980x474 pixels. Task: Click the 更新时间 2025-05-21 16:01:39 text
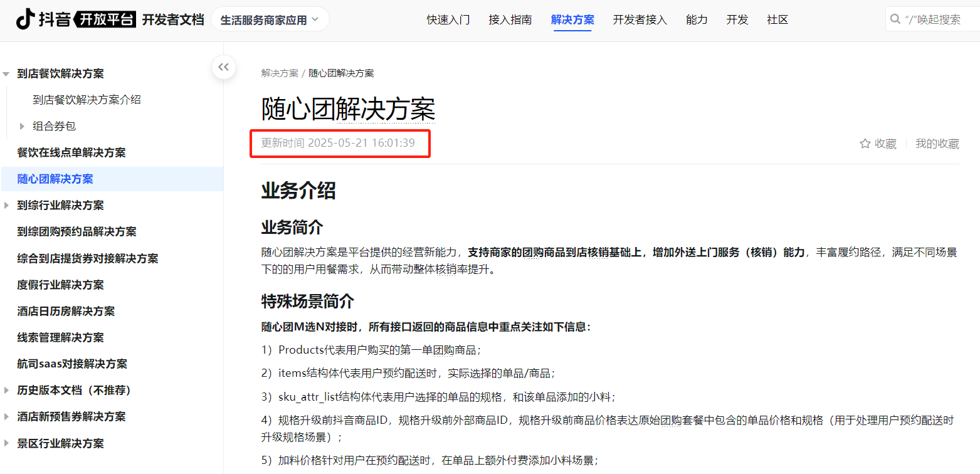pyautogui.click(x=338, y=143)
